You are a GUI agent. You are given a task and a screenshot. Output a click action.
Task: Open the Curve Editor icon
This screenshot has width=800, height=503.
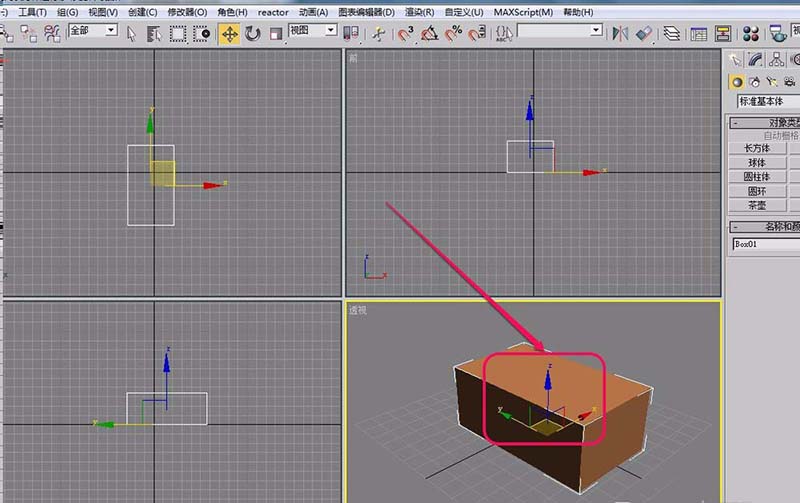pos(698,34)
